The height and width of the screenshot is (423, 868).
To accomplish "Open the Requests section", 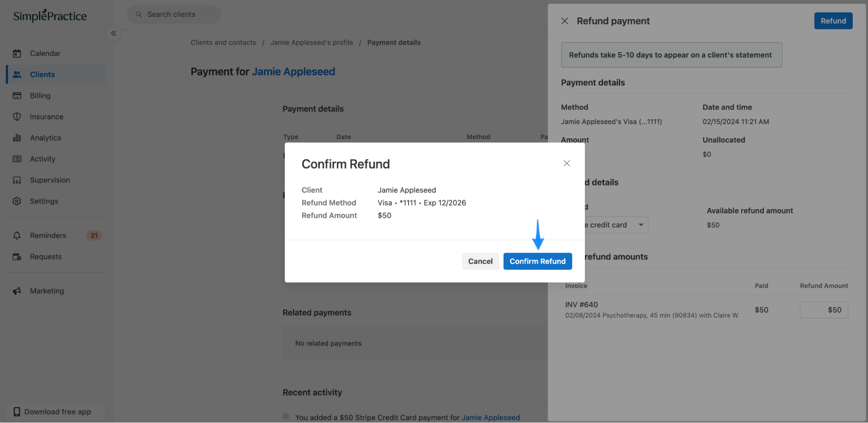I will coord(45,256).
